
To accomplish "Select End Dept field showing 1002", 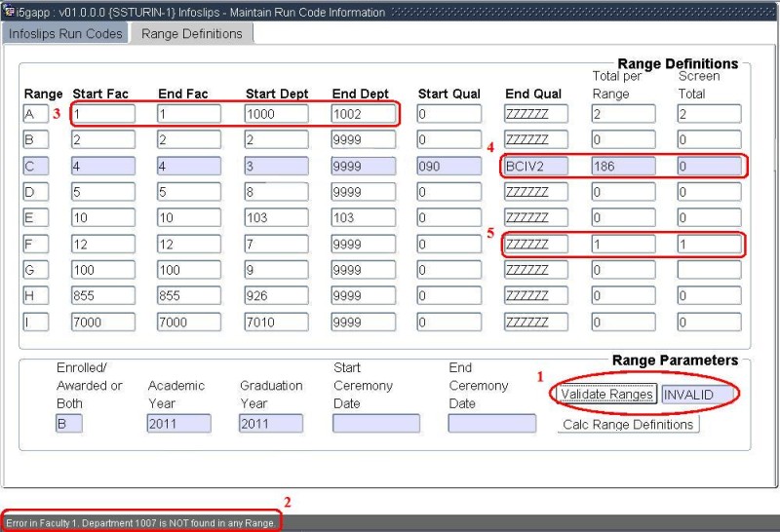I will (363, 114).
